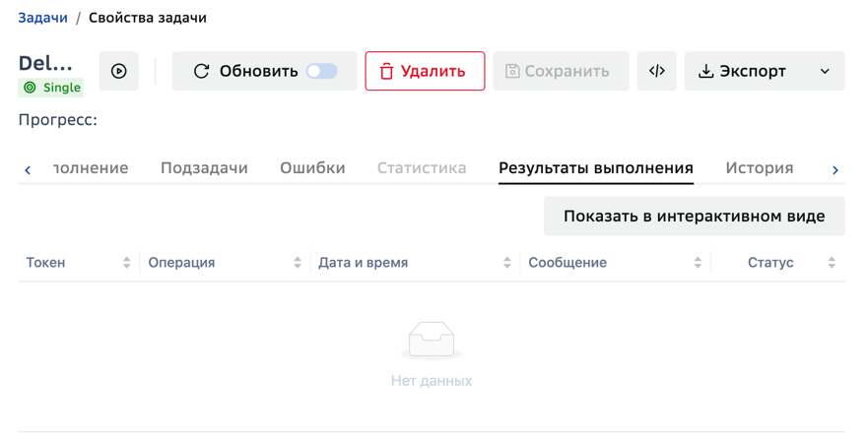Click the Single task type badge
This screenshot has width=868, height=437.
(x=51, y=88)
